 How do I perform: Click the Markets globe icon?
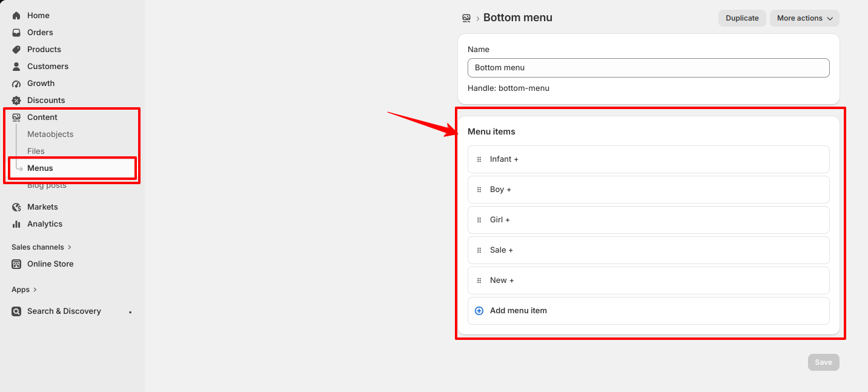pyautogui.click(x=16, y=207)
